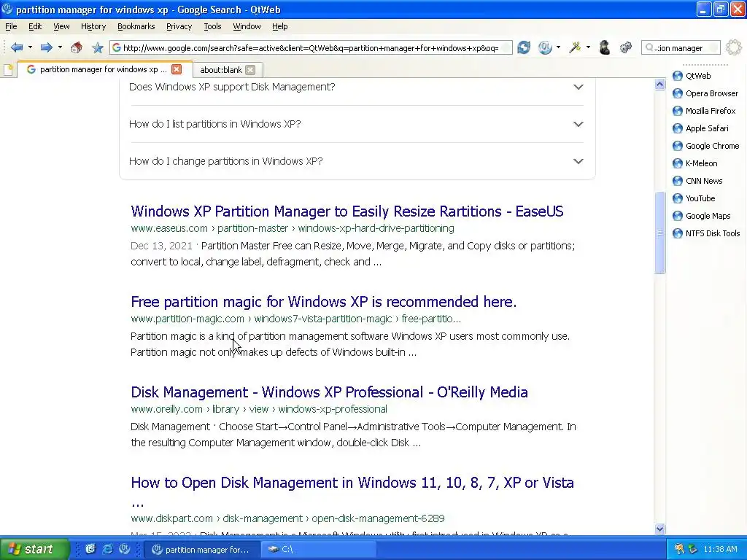Open the O'Reilly Disk Management result
747x560 pixels.
coord(329,392)
